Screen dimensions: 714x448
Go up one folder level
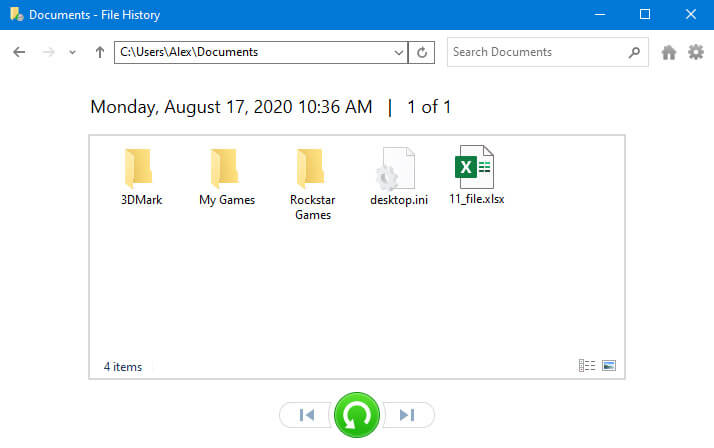point(100,52)
